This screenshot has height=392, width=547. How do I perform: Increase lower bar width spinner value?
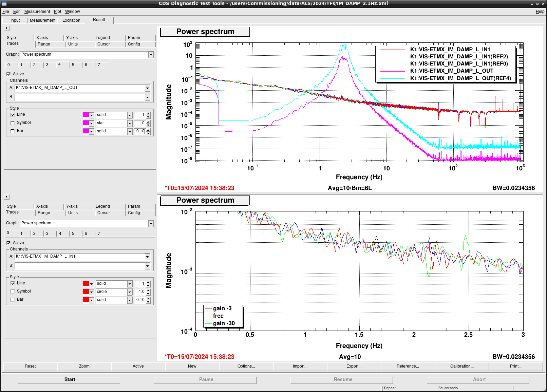[148, 298]
